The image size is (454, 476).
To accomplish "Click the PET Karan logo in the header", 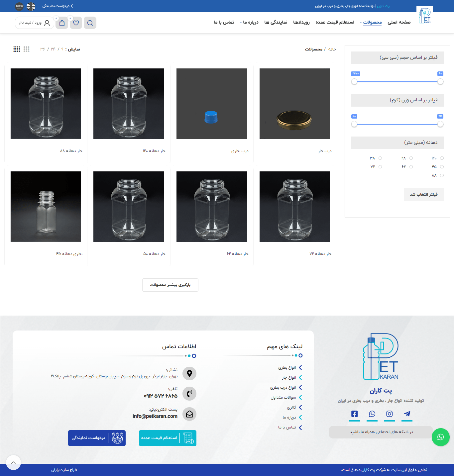I will click(x=424, y=15).
